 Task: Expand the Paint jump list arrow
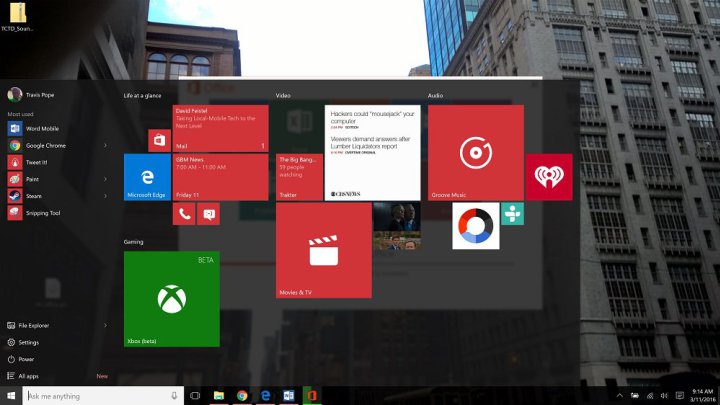(106, 179)
